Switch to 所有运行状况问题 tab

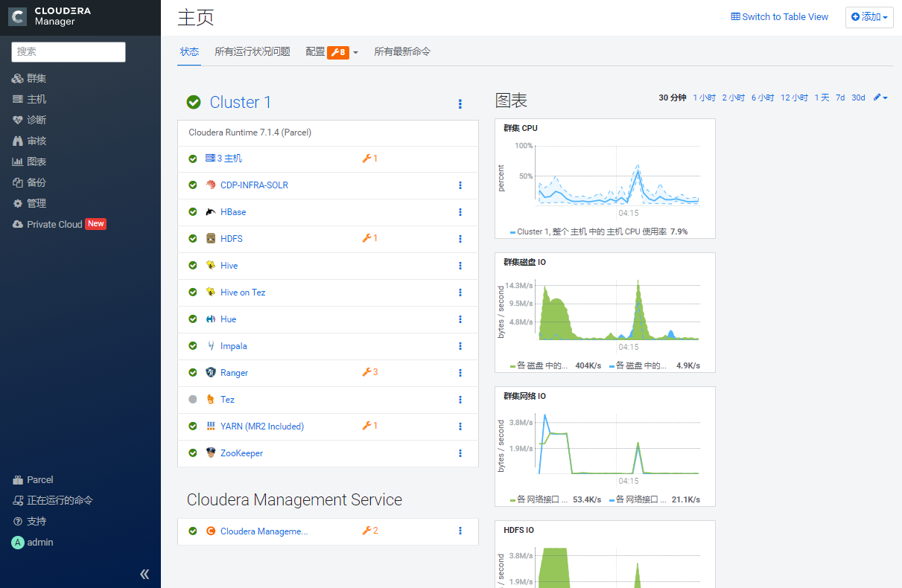pos(253,52)
